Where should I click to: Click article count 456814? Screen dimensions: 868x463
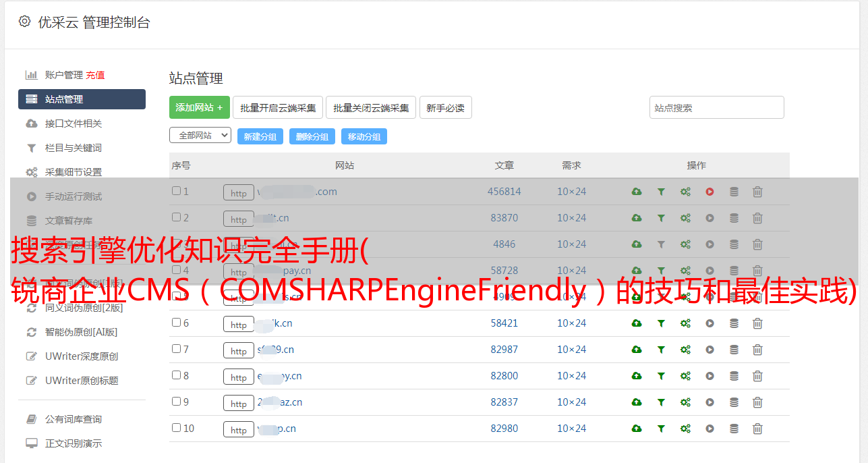504,192
